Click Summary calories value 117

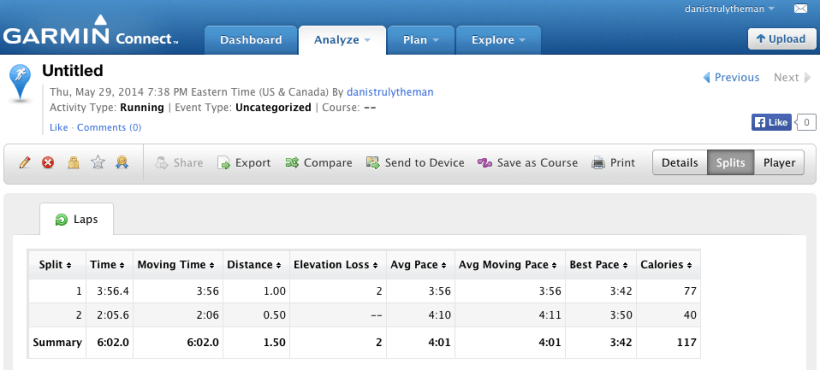click(x=686, y=342)
